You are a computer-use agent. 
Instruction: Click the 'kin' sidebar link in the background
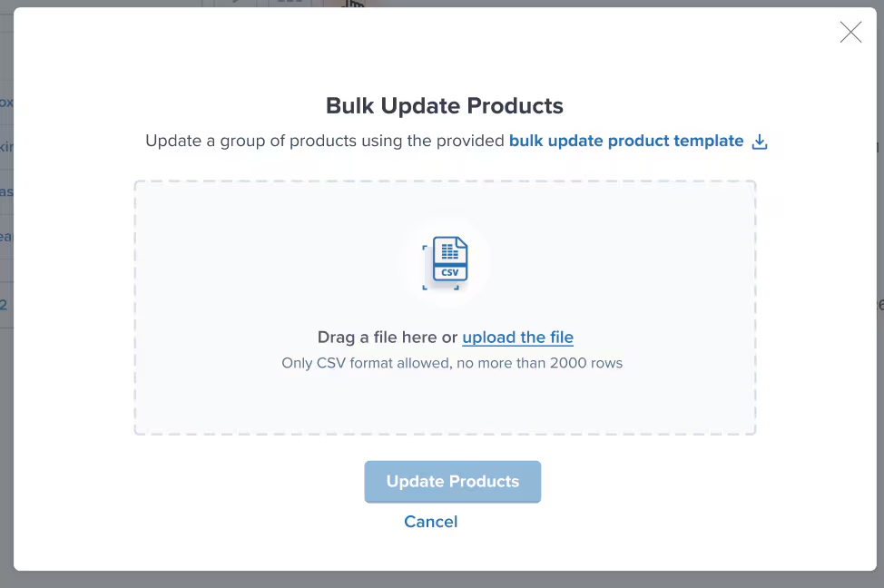tap(5, 146)
